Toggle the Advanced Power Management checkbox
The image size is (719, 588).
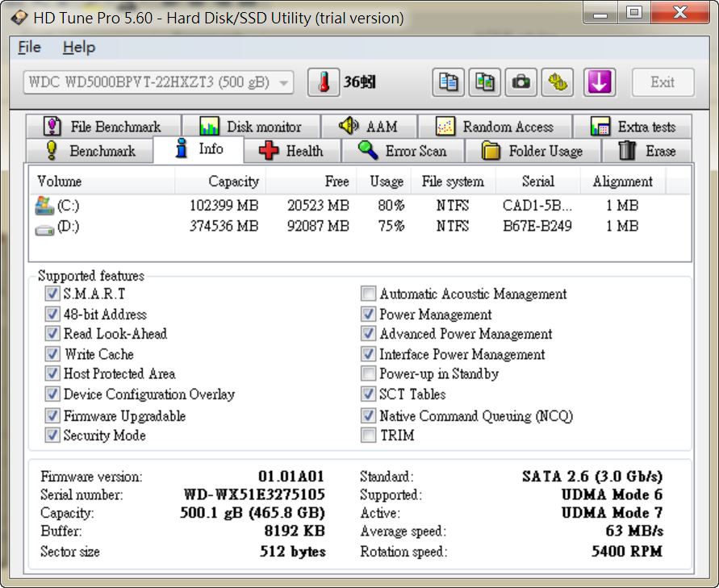(368, 333)
